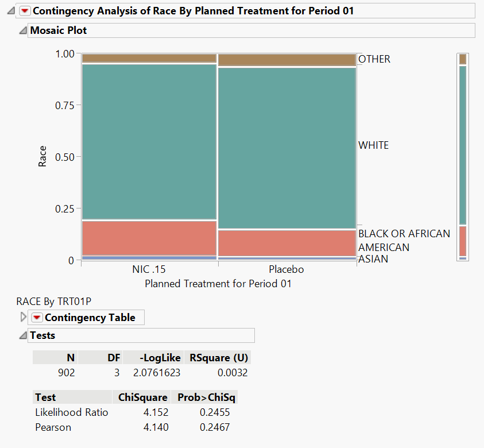Click the Tests section header
The image size is (484, 448).
[42, 335]
